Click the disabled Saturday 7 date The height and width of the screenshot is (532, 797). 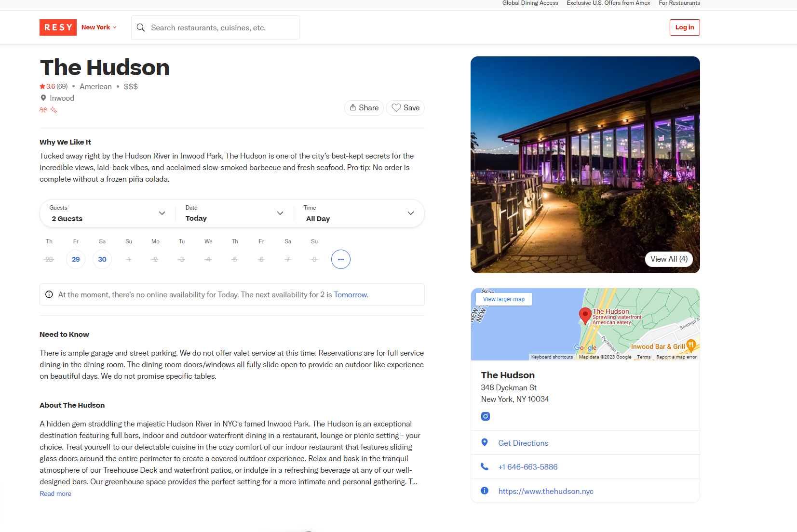(x=288, y=259)
